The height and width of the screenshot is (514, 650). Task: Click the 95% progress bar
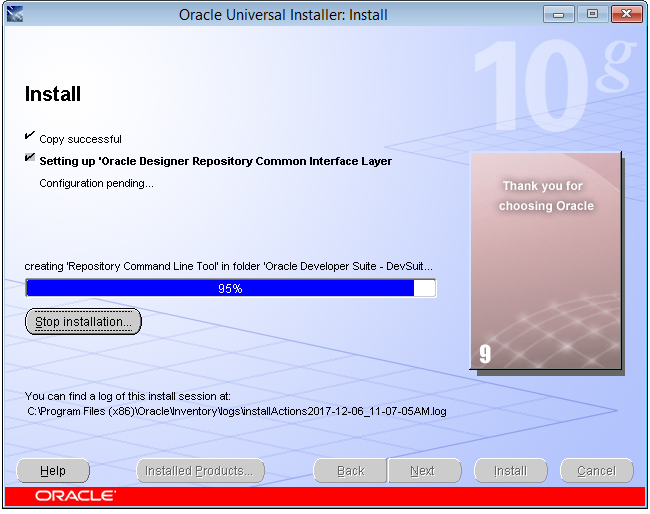click(230, 288)
